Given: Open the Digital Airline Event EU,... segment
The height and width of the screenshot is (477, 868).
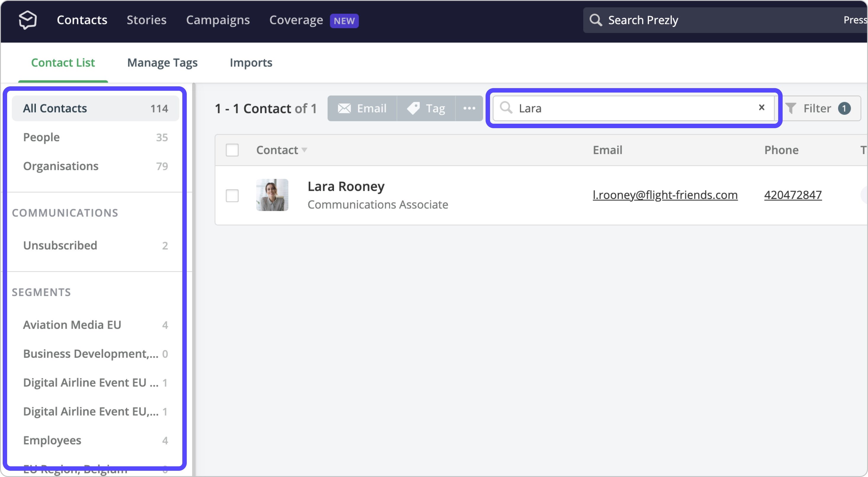Looking at the screenshot, I should [95, 412].
